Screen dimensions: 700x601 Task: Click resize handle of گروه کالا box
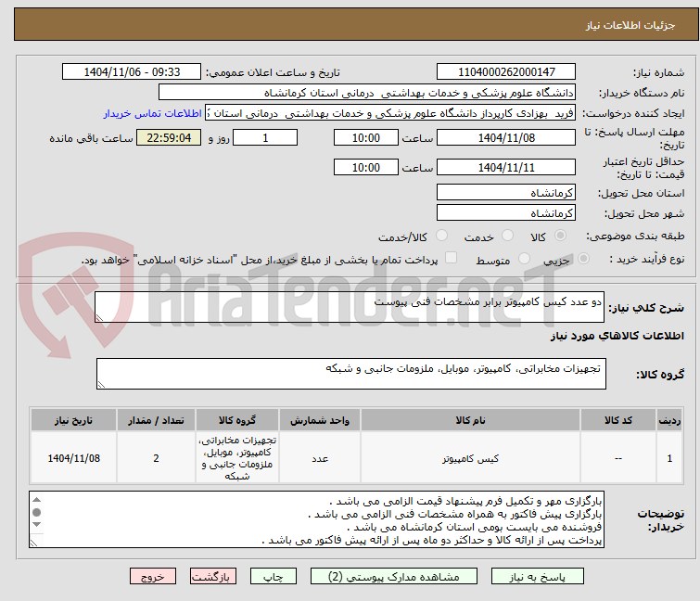coord(101,385)
